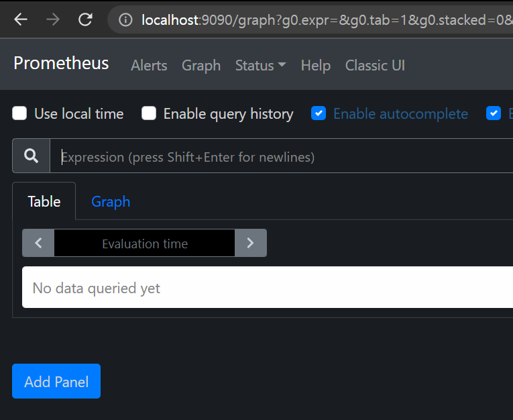Step evaluation time backward with left chevron

[x=38, y=243]
